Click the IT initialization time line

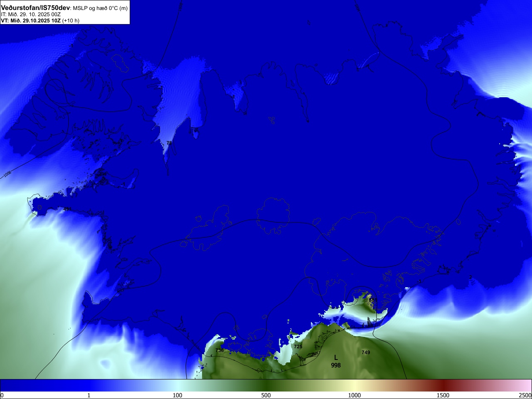click(31, 14)
